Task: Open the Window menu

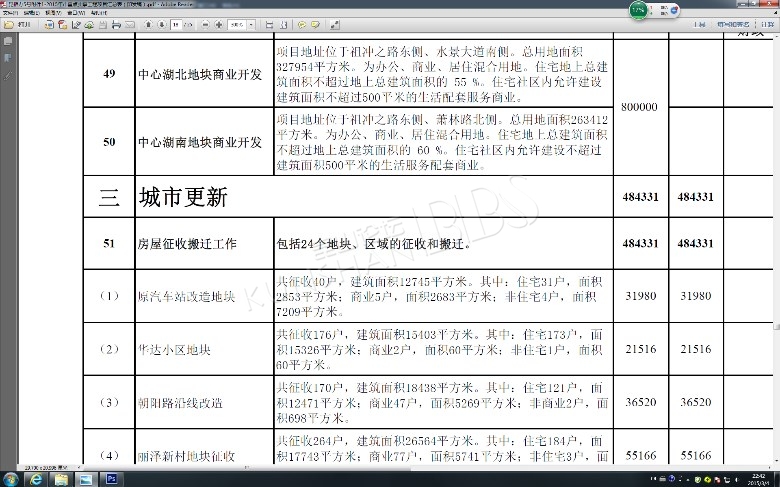Action: (76, 13)
